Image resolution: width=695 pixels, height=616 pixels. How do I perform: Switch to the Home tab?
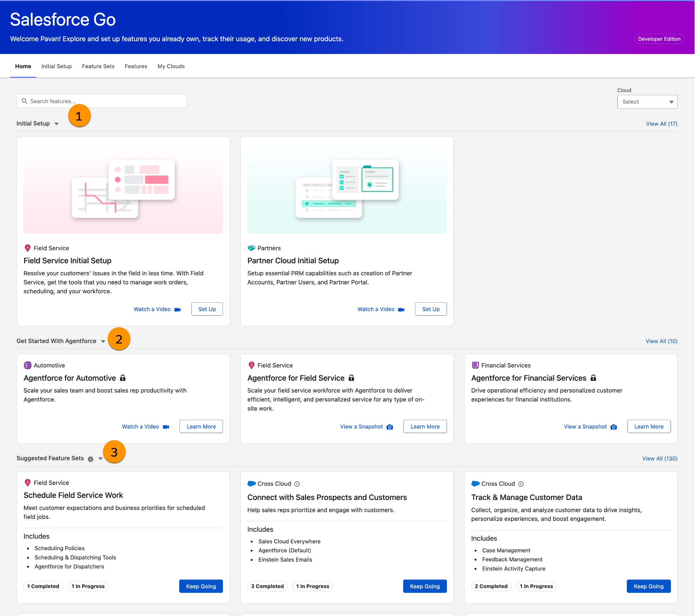click(23, 66)
